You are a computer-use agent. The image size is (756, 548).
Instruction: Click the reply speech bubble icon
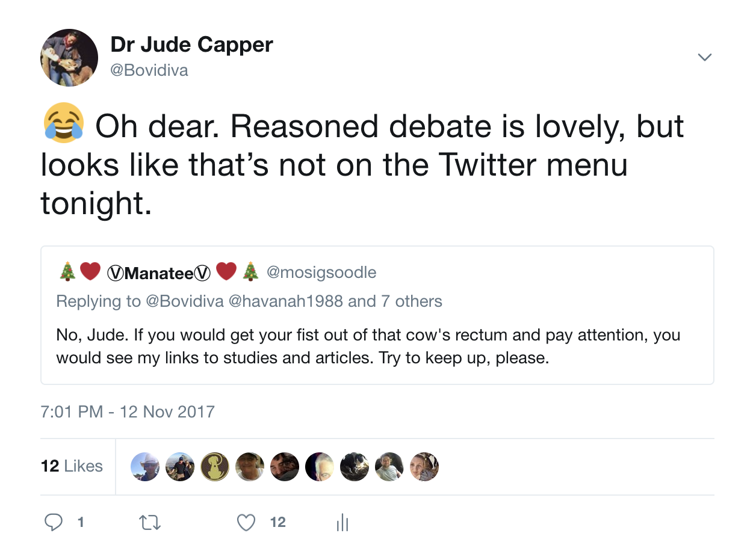pyautogui.click(x=54, y=522)
